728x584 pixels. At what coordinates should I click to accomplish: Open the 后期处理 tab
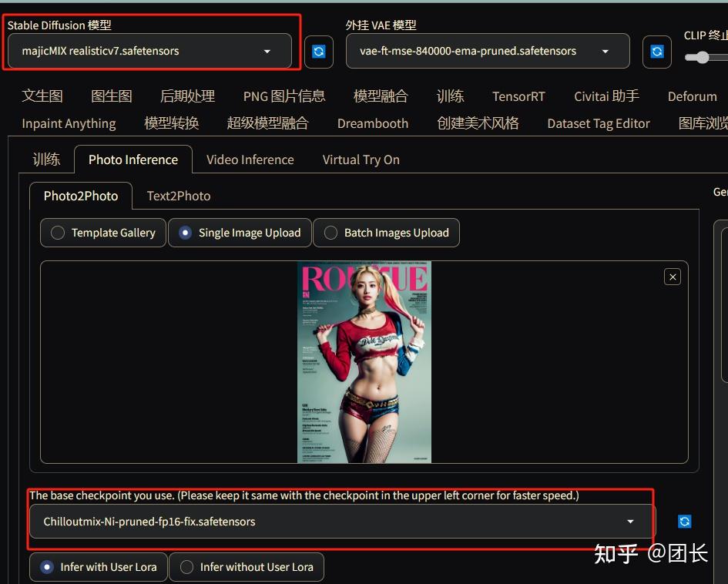tap(187, 96)
